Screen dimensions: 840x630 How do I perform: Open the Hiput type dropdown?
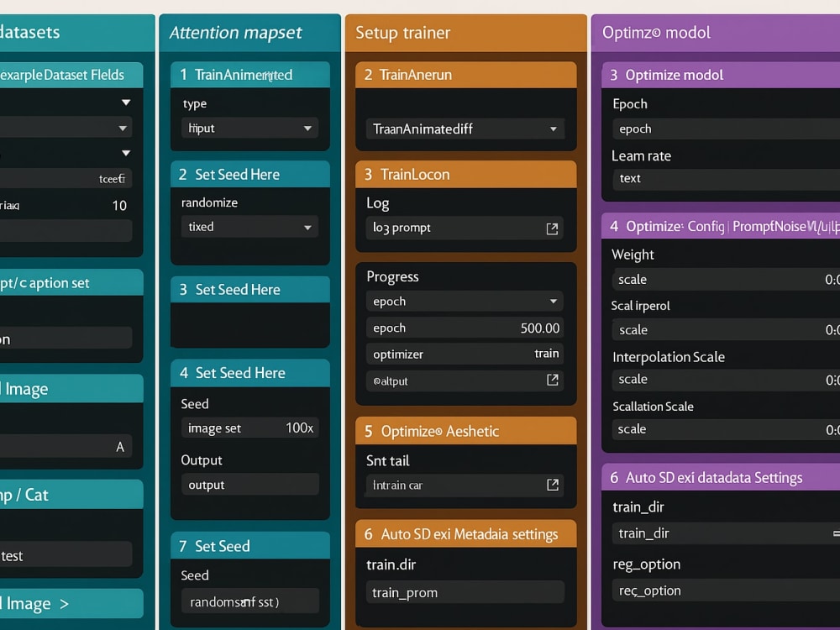tap(249, 128)
